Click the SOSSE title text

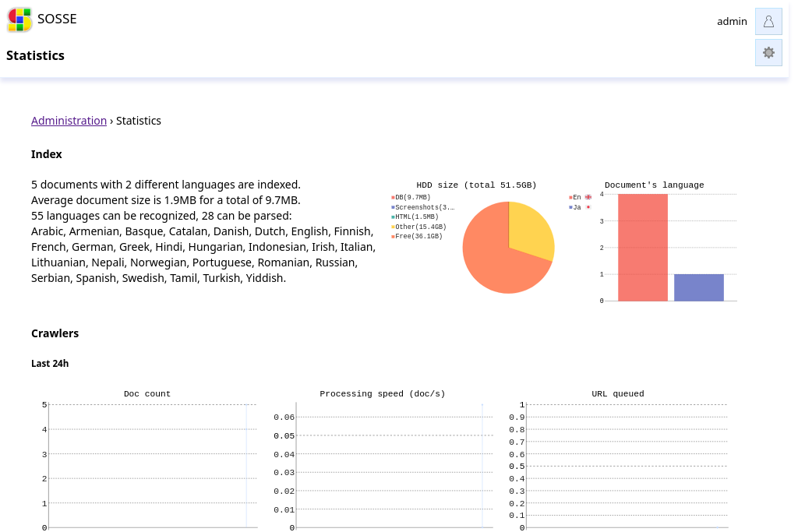(x=57, y=19)
